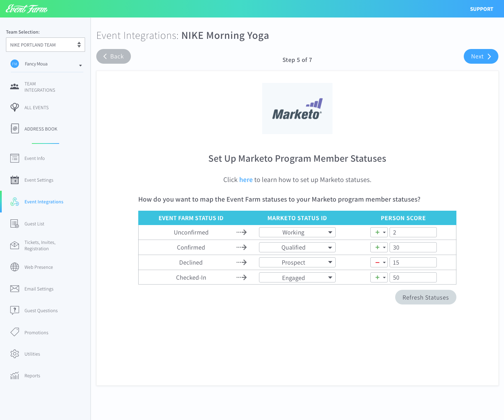This screenshot has width=504, height=420.
Task: Click the Address Book icon
Action: [15, 128]
